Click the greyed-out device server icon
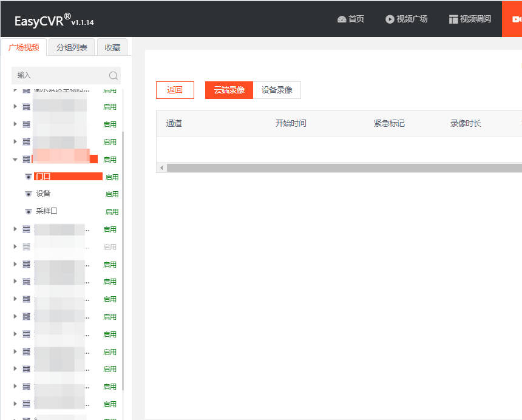 click(x=26, y=246)
